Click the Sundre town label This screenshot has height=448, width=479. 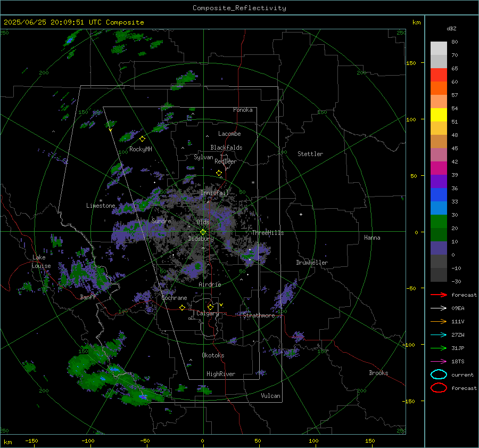pos(161,221)
